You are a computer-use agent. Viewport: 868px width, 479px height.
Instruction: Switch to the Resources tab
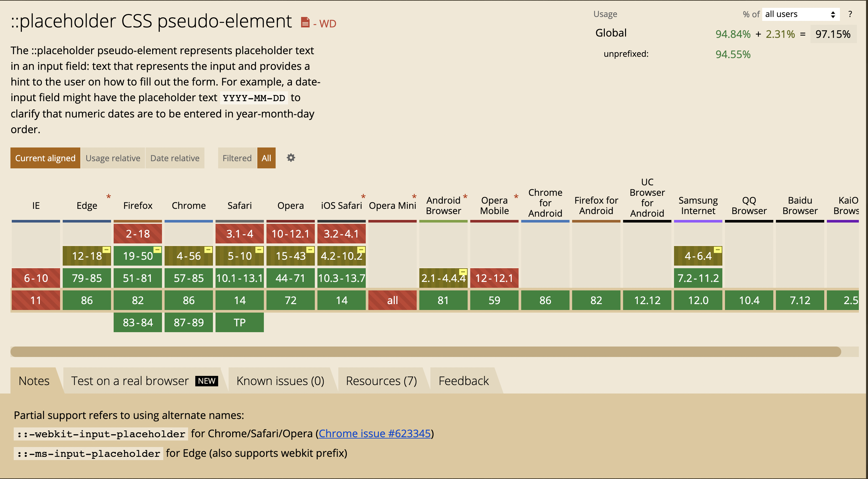pyautogui.click(x=381, y=381)
